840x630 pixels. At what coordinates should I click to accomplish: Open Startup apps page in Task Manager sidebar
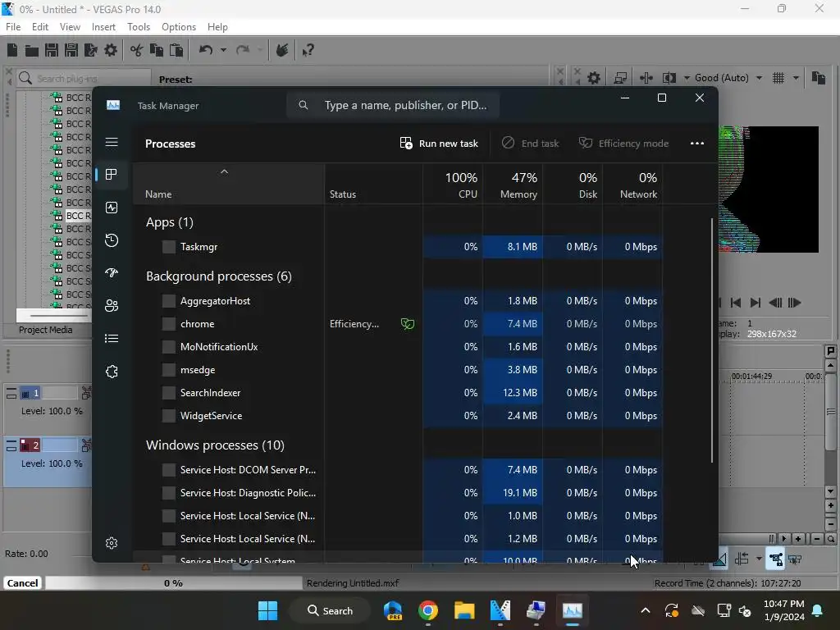[112, 272]
